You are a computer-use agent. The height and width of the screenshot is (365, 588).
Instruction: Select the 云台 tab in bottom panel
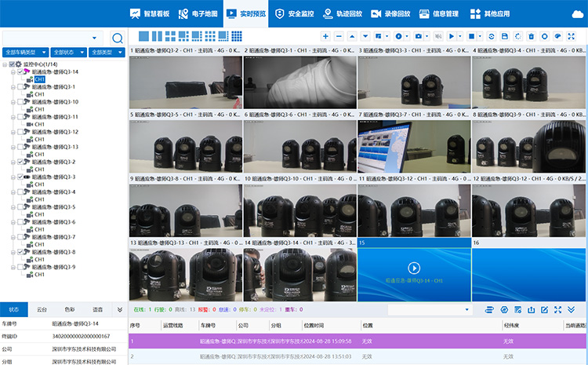tap(42, 310)
